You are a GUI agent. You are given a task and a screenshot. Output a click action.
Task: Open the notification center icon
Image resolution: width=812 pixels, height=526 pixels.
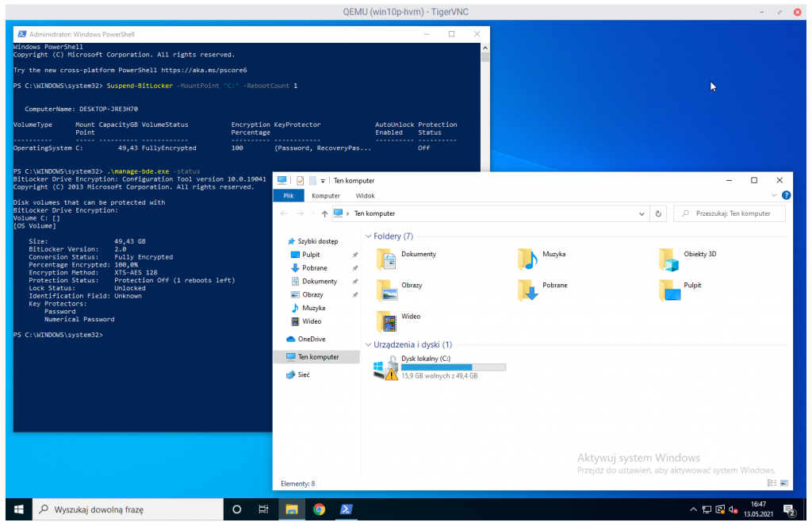pos(790,510)
